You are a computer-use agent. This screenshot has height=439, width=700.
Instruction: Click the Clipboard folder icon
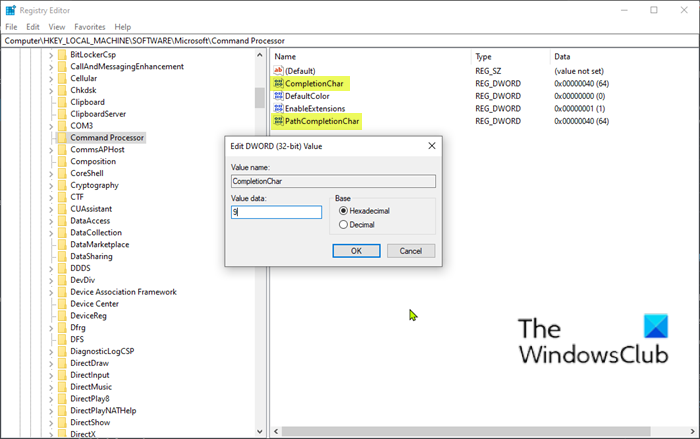tap(62, 102)
